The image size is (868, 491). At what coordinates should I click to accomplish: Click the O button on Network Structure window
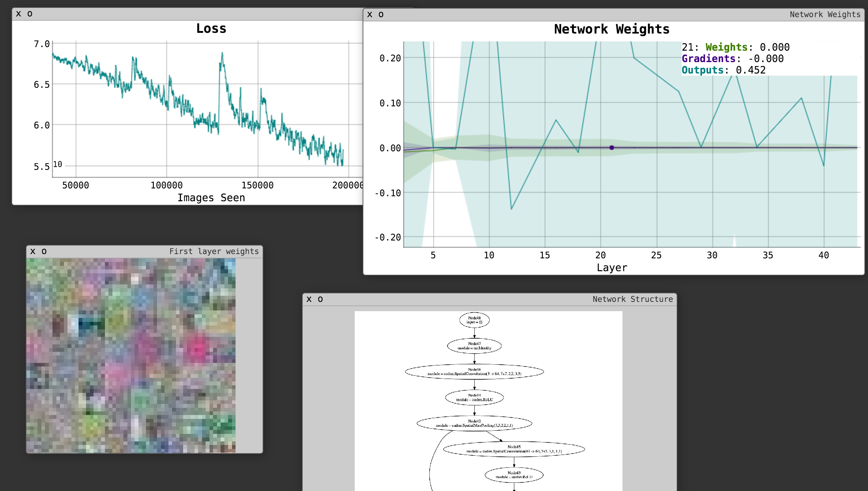[x=321, y=299]
